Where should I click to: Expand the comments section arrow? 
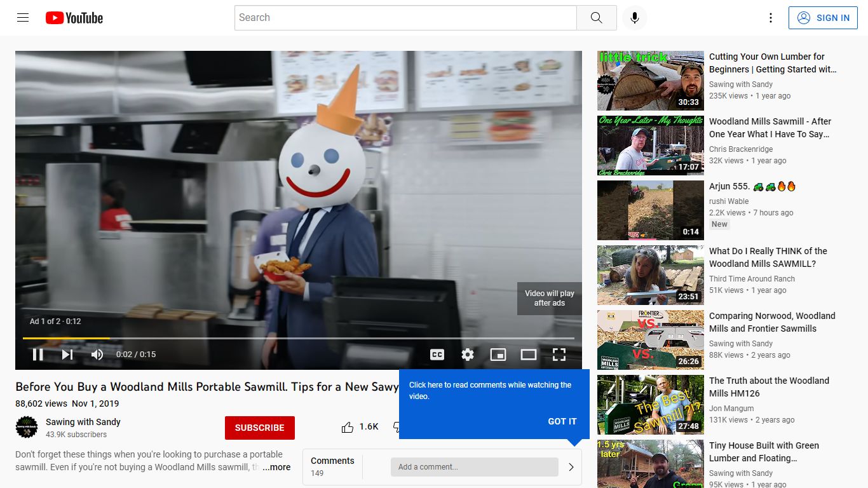[571, 467]
